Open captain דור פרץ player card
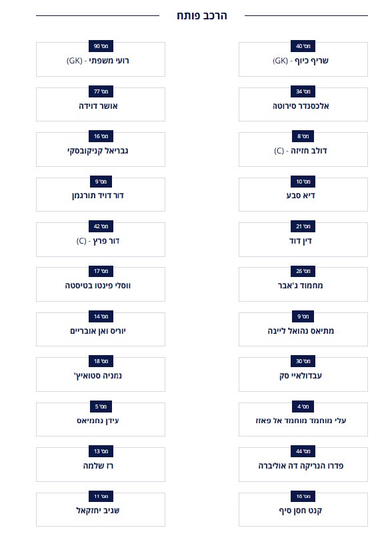 101,240
